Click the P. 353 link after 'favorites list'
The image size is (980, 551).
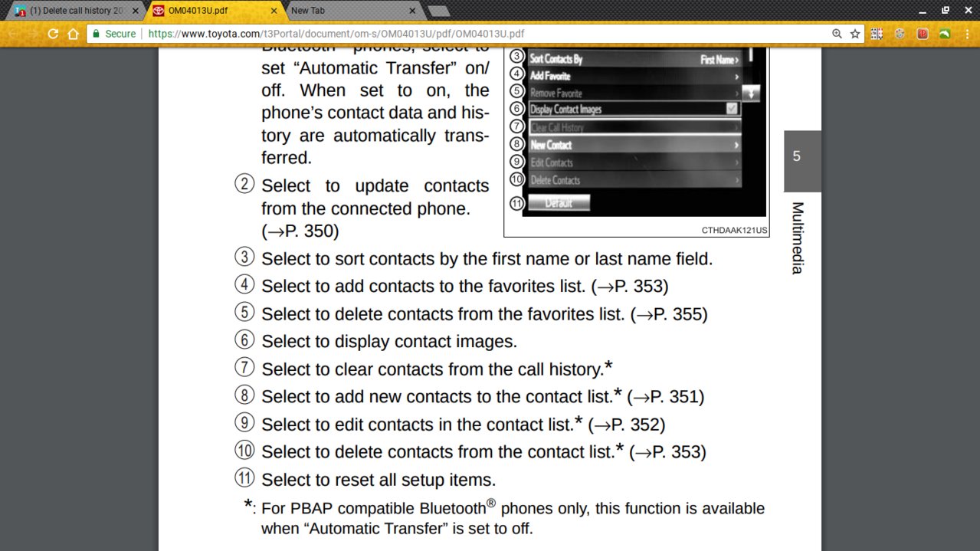[x=630, y=287]
